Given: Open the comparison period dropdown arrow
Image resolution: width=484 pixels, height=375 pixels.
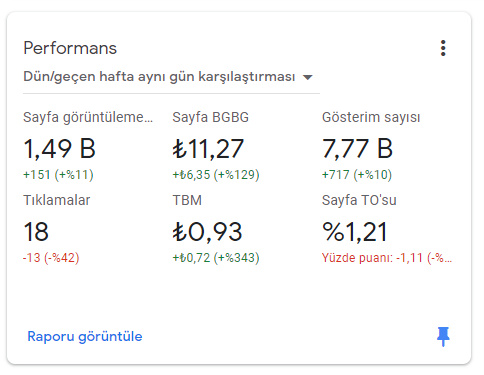Looking at the screenshot, I should (307, 78).
